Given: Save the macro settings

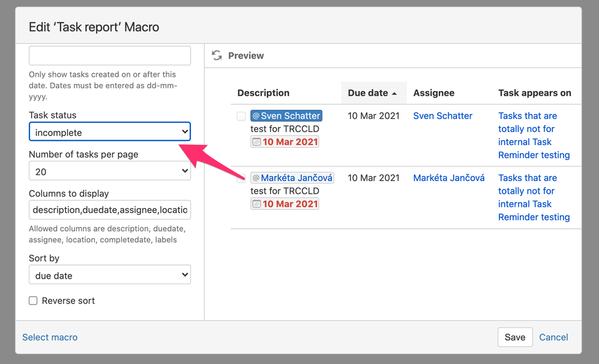Looking at the screenshot, I should pyautogui.click(x=515, y=337).
